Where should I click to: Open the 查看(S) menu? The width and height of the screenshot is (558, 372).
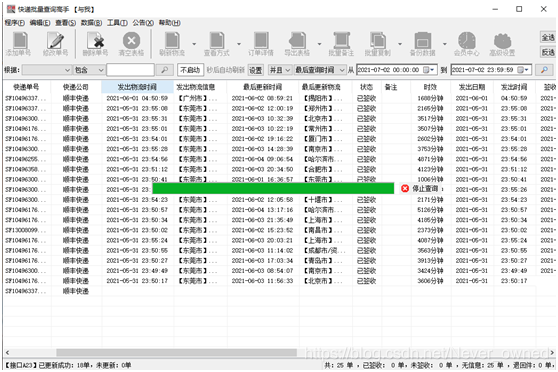pos(65,23)
